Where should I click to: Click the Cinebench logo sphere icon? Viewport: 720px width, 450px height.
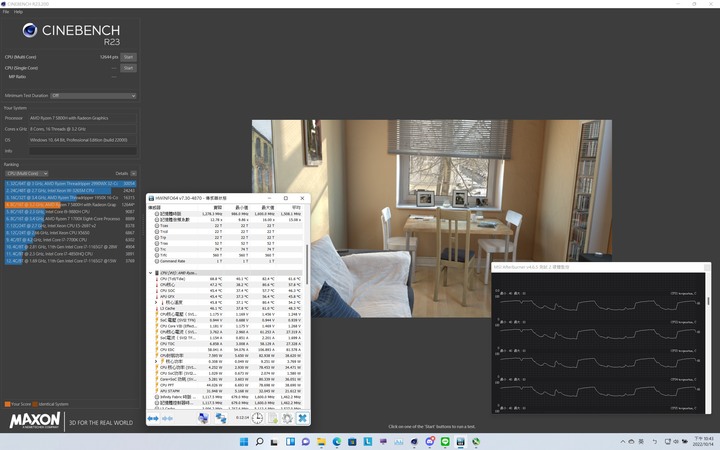[30, 30]
